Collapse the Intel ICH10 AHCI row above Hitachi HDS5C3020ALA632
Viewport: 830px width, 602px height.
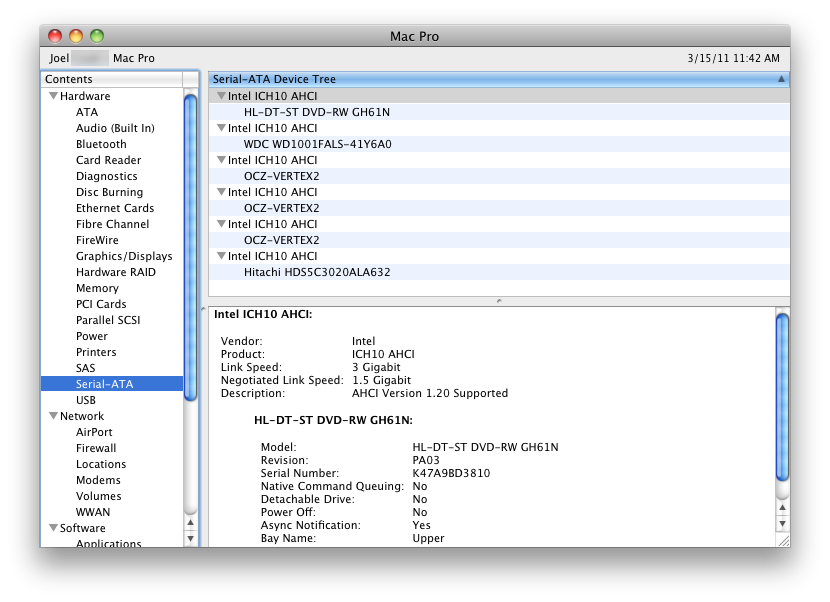pos(221,256)
